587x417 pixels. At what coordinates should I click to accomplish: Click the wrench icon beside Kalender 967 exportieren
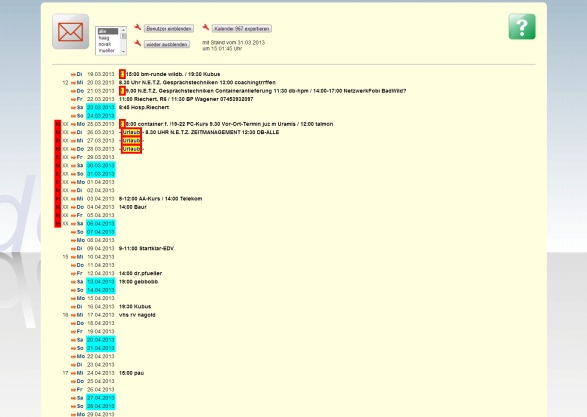click(x=206, y=27)
